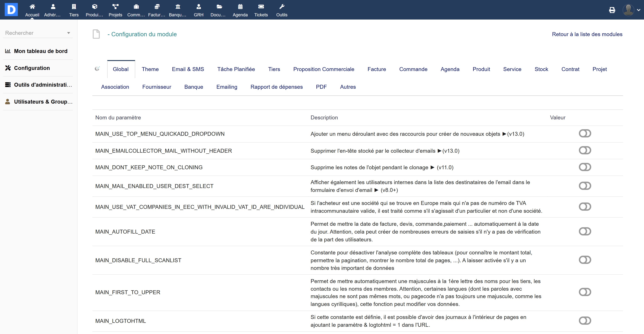Click the Dolibarr logo icon
Image resolution: width=644 pixels, height=334 pixels.
point(11,9)
